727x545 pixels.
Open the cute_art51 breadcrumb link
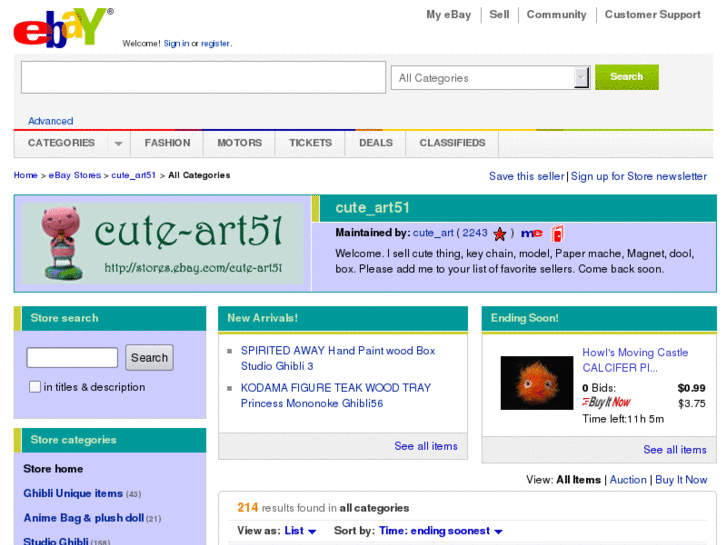coord(134,175)
